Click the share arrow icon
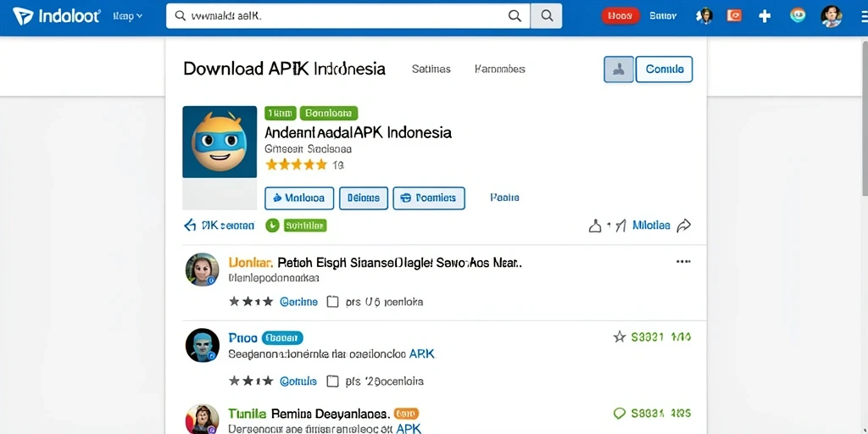 684,225
